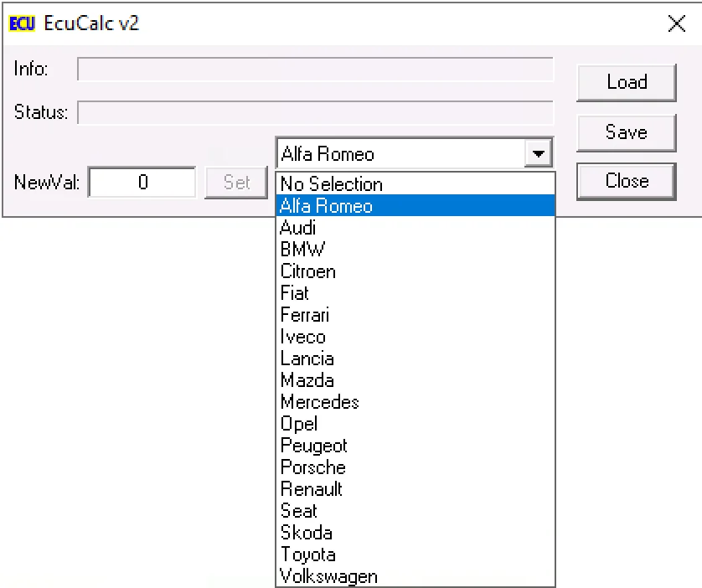The image size is (702, 588).
Task: Select Peugeot in the dropdown list
Action: (313, 446)
